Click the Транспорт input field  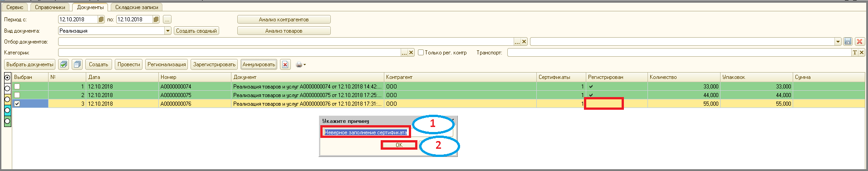(x=679, y=53)
